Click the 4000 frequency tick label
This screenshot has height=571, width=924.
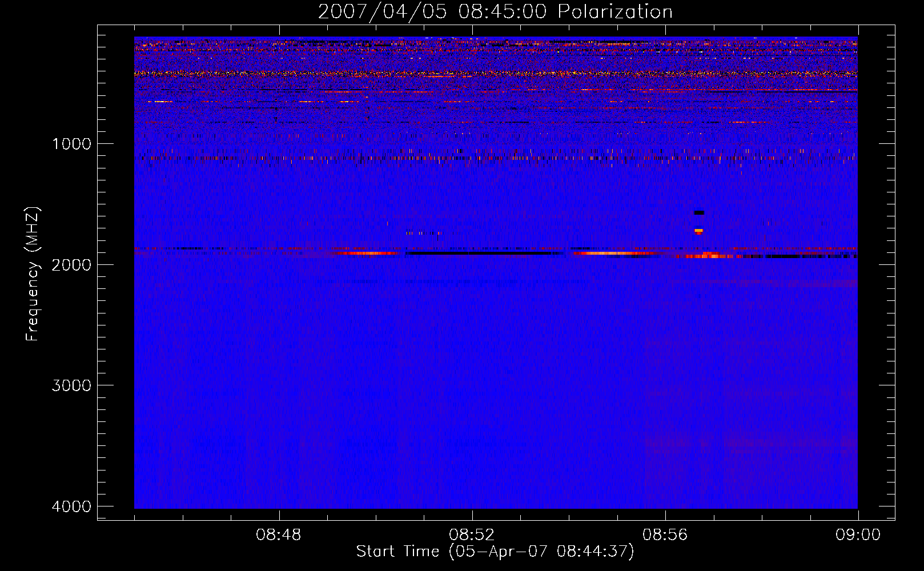click(71, 506)
